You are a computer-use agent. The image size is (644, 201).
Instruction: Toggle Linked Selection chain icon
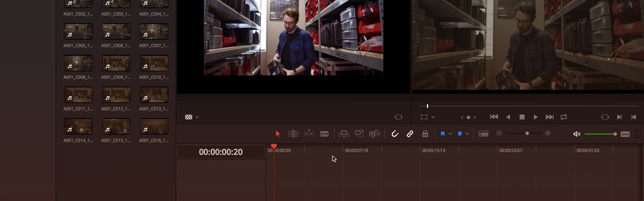coord(410,134)
